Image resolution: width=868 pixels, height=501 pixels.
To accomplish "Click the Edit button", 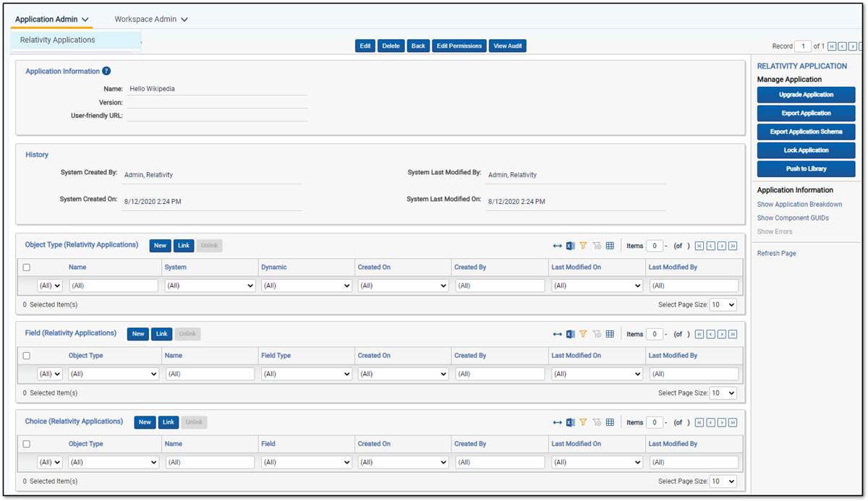I will point(365,46).
